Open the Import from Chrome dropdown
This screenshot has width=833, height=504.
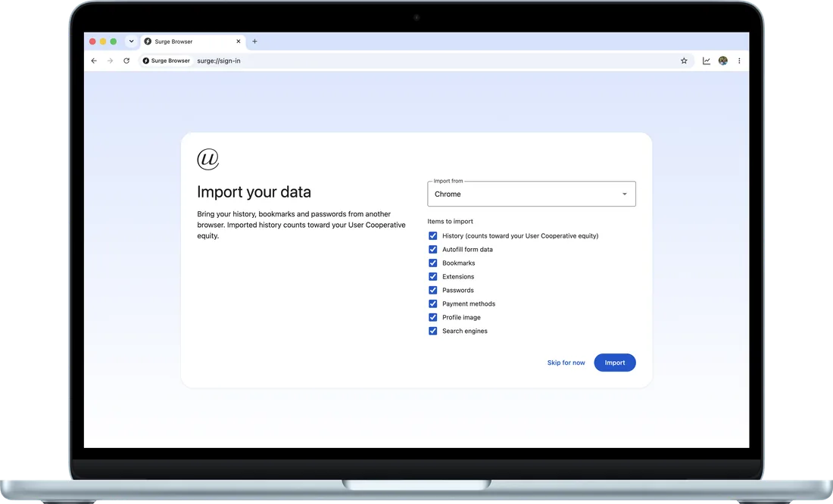point(532,194)
